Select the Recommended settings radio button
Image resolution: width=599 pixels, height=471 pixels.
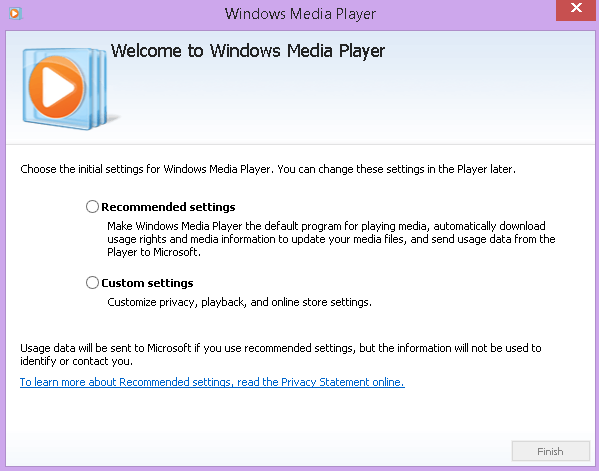[x=92, y=207]
